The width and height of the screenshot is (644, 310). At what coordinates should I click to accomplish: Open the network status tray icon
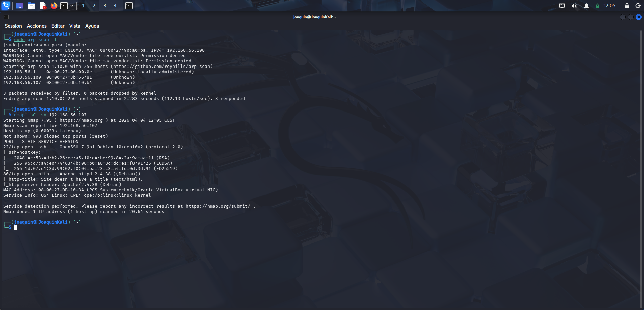pyautogui.click(x=562, y=6)
